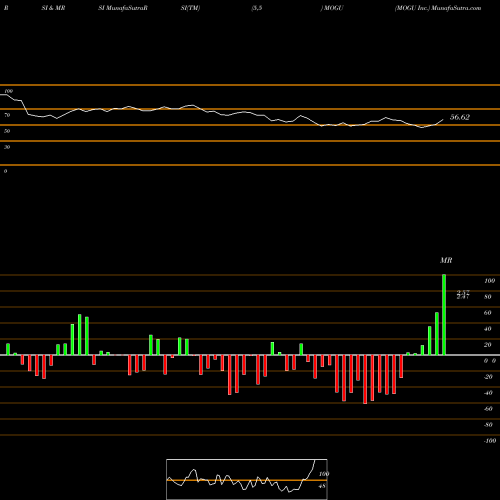Open the mini RSI overview chart thumbnail
The height and width of the screenshot is (500, 500).
(x=247, y=479)
